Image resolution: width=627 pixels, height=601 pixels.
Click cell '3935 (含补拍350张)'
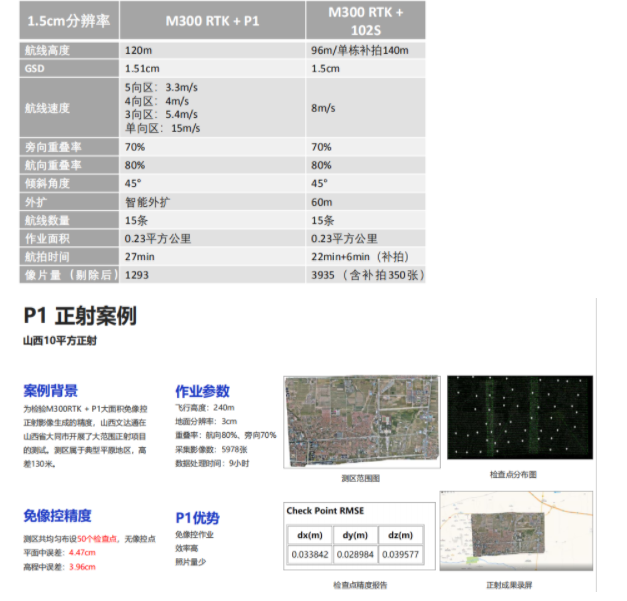click(x=365, y=275)
